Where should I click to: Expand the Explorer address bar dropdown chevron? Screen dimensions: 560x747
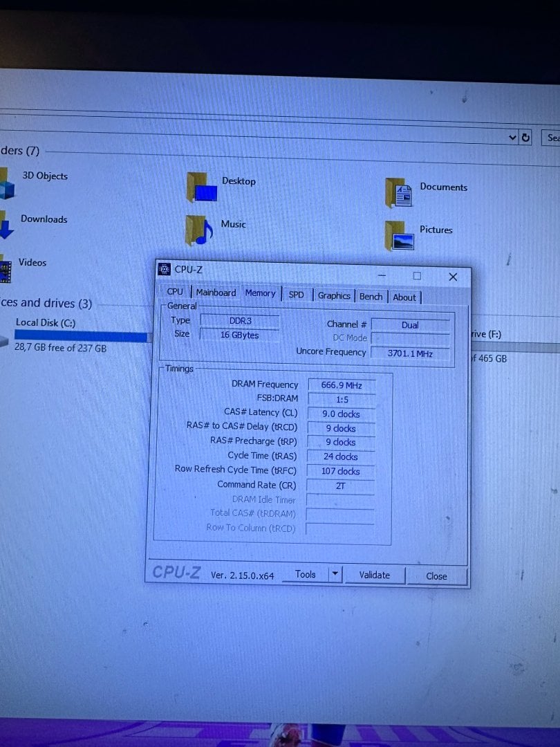coord(512,137)
